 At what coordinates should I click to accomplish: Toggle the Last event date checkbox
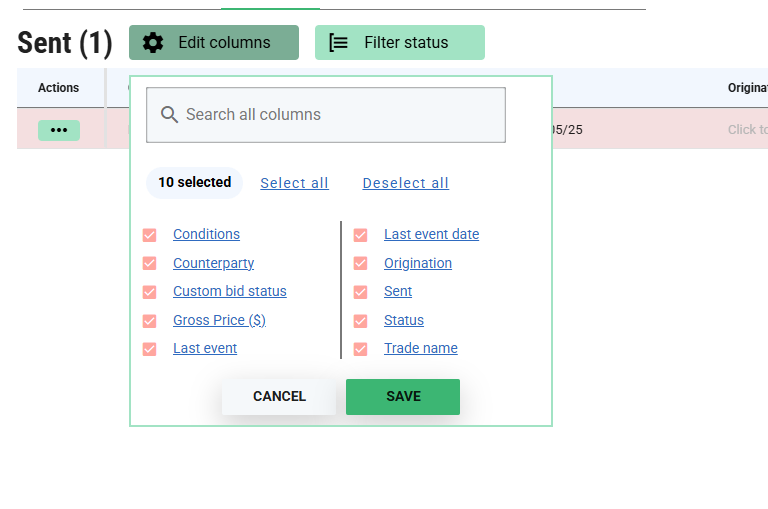[x=361, y=235]
